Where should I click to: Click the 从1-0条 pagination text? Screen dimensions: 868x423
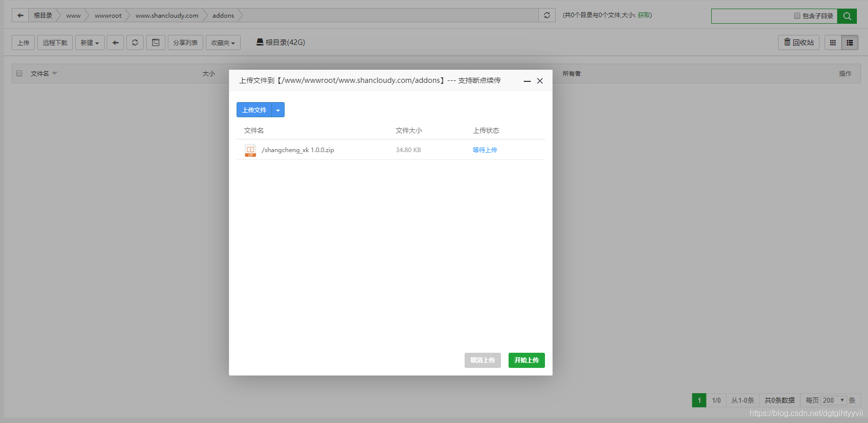coord(743,400)
